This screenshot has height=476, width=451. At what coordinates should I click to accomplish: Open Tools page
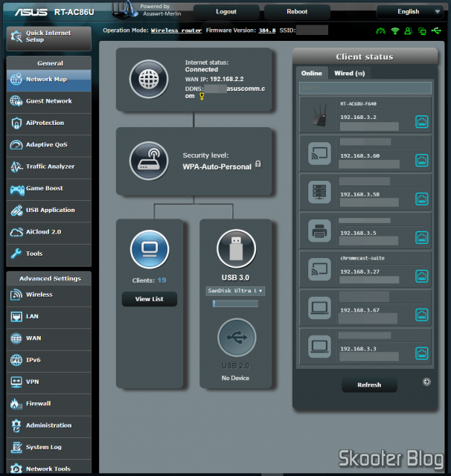click(49, 254)
